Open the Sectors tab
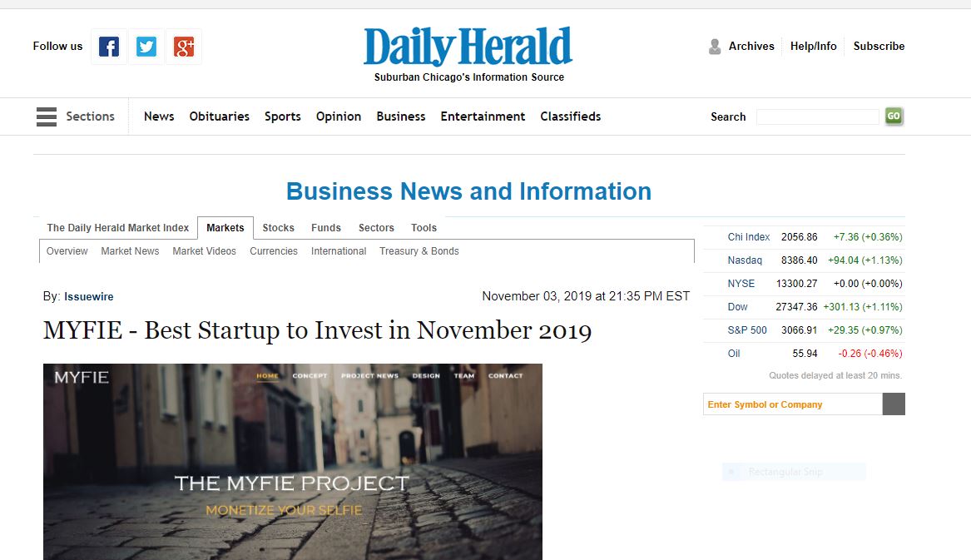 (376, 228)
